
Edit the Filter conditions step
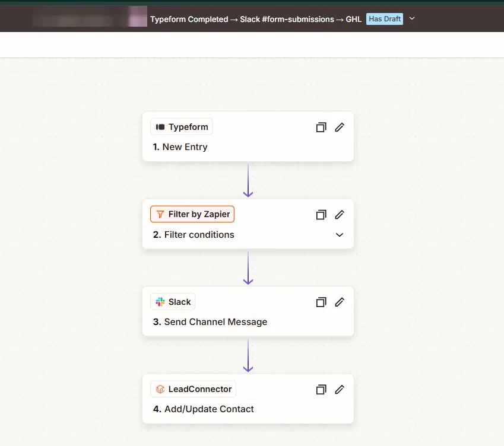(340, 215)
